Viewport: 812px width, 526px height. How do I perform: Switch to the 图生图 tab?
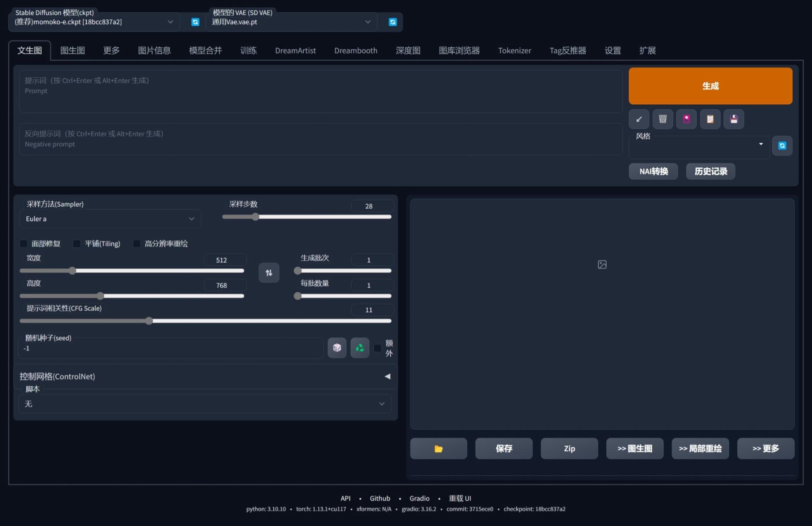pos(72,51)
